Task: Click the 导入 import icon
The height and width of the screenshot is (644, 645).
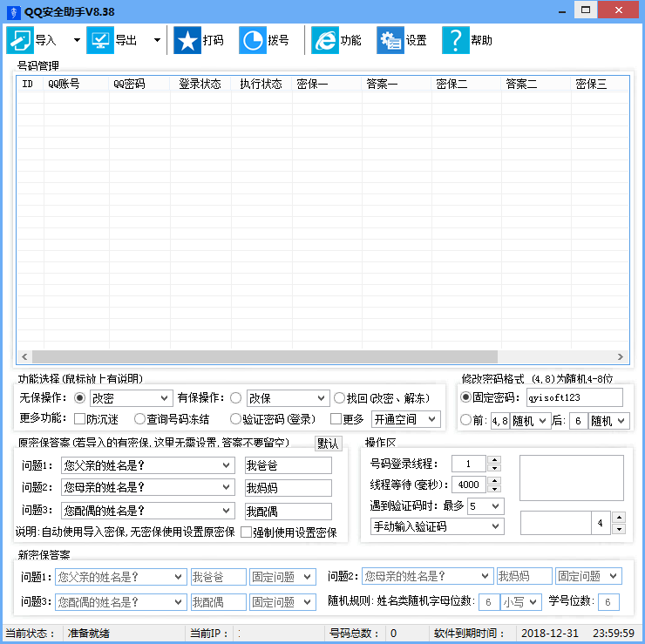Action: pyautogui.click(x=20, y=40)
